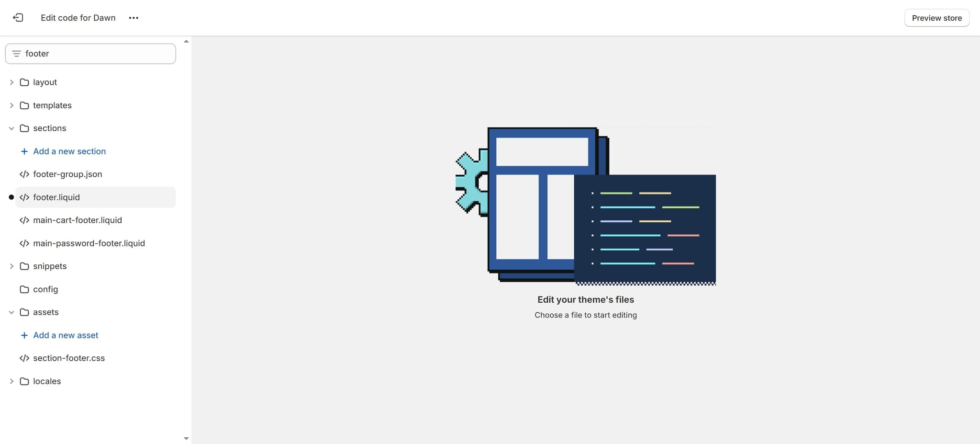The height and width of the screenshot is (444, 980).
Task: Click the unsaved changes dot beside footer.liquid
Action: click(x=11, y=197)
